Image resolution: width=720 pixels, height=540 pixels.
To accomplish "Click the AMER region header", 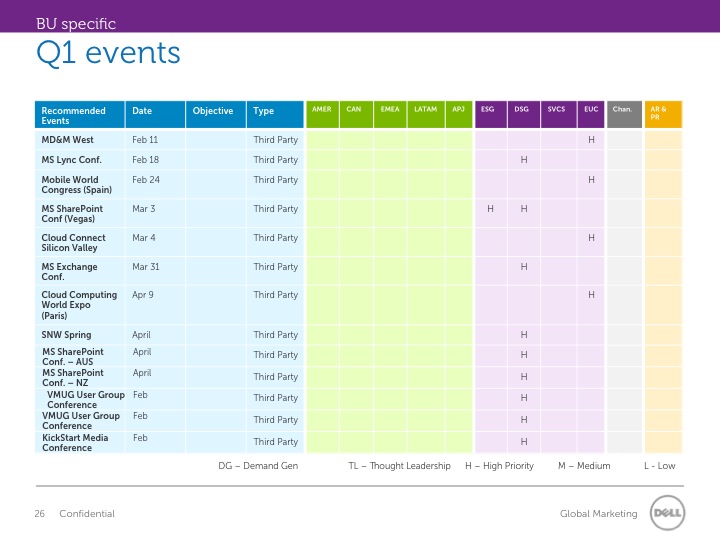I will (322, 115).
